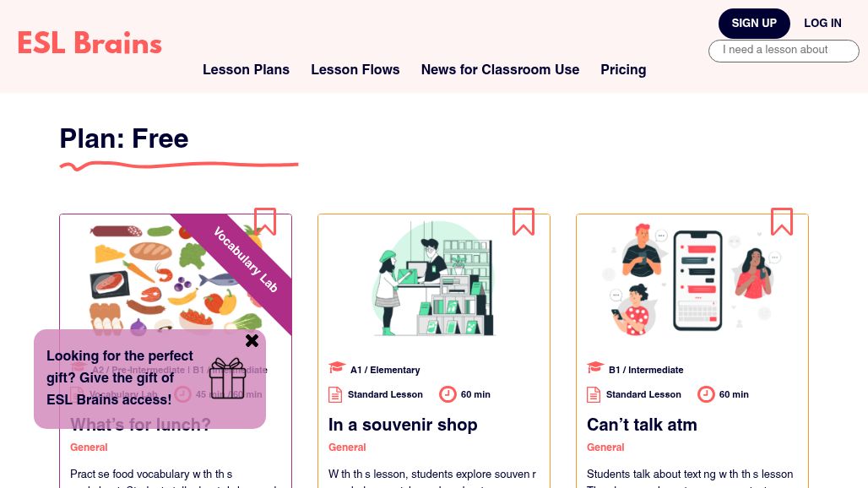Click the ESL Brains logo
Screen dimensions: 868x488
pos(90,43)
